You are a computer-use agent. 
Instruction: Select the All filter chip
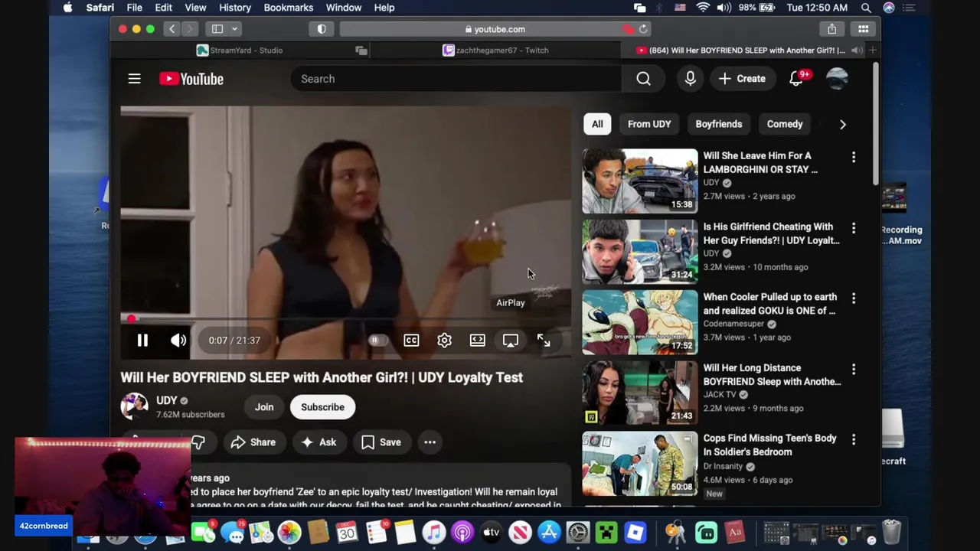(597, 124)
